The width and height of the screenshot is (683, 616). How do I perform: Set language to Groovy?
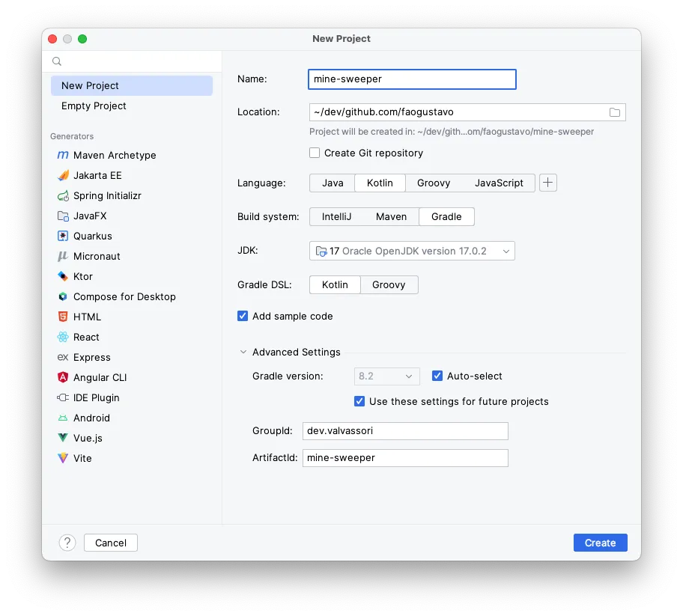point(434,183)
